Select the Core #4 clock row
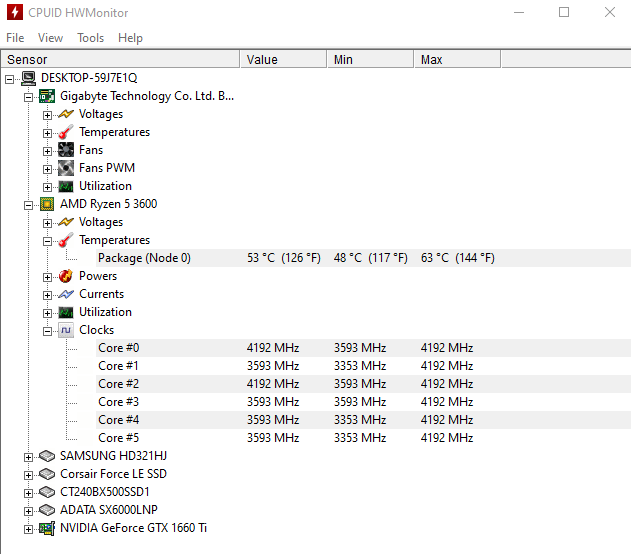Screen dimensions: 631x554 pyautogui.click(x=363, y=420)
